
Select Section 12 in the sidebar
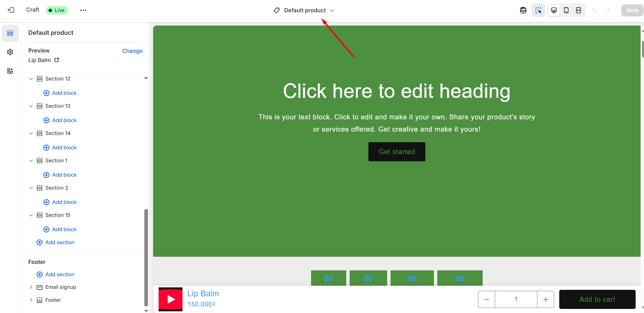[x=58, y=79]
